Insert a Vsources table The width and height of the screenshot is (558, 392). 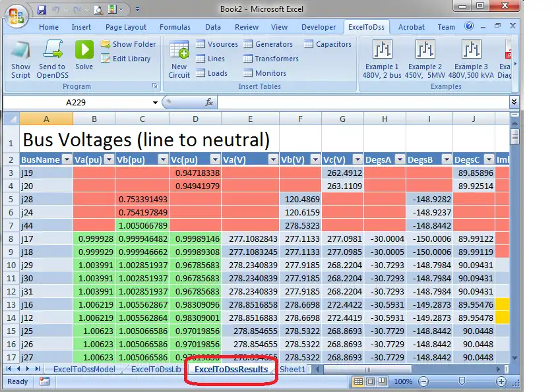(217, 44)
